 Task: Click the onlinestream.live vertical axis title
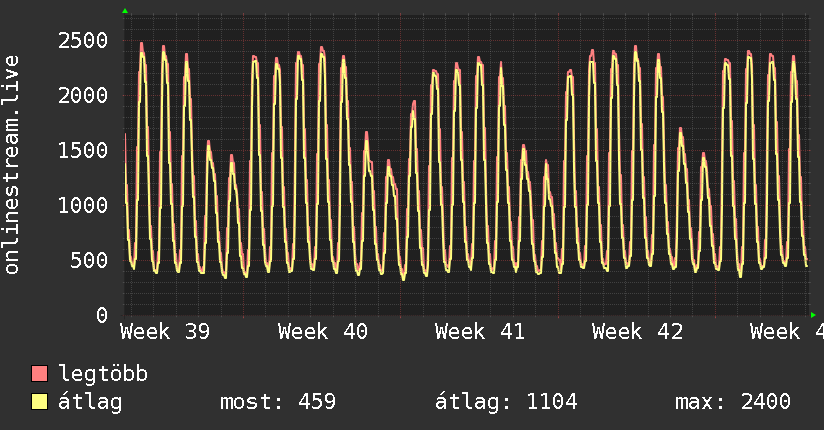pyautogui.click(x=12, y=165)
